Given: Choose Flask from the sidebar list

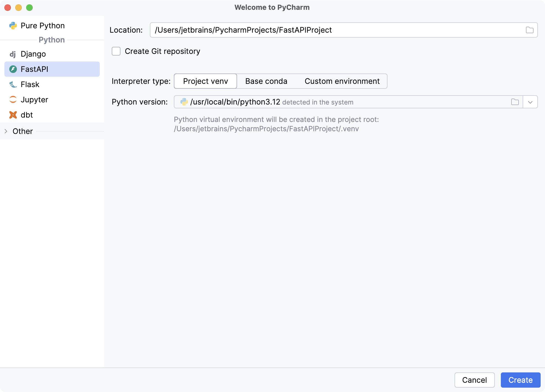Looking at the screenshot, I should [x=30, y=84].
